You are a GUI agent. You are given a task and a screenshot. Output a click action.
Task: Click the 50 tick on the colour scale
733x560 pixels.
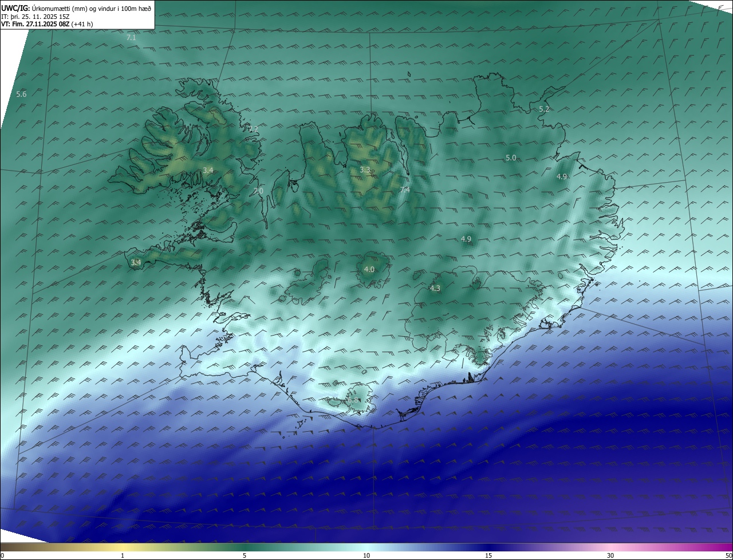728,555
